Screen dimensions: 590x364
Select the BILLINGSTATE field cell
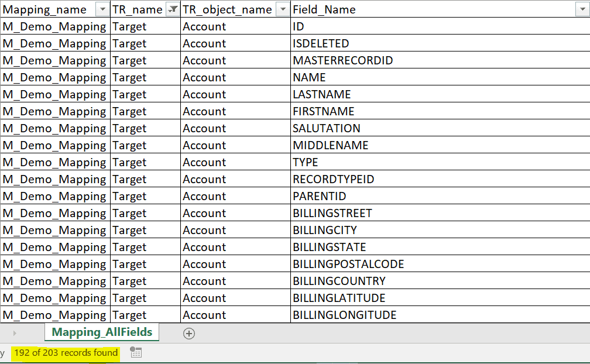click(440, 247)
